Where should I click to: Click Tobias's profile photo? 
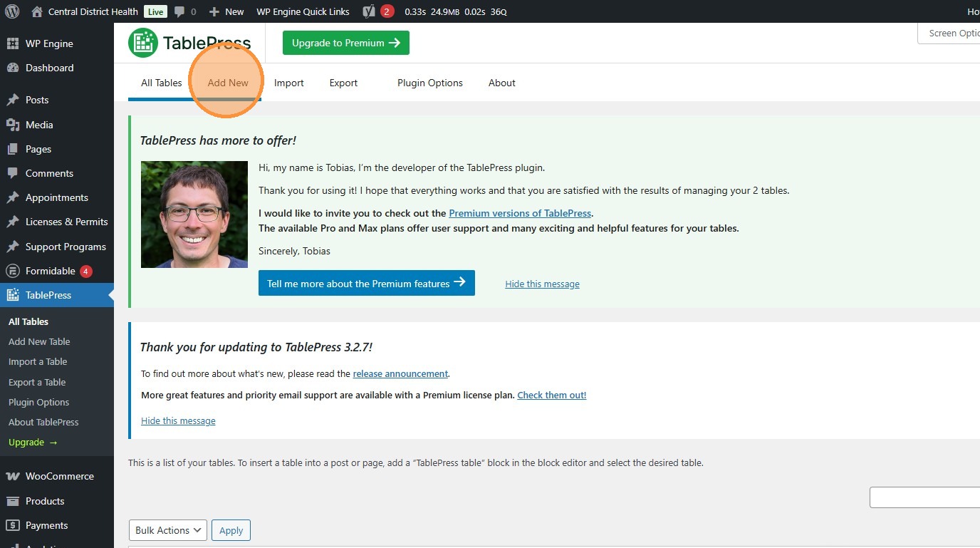(x=194, y=214)
